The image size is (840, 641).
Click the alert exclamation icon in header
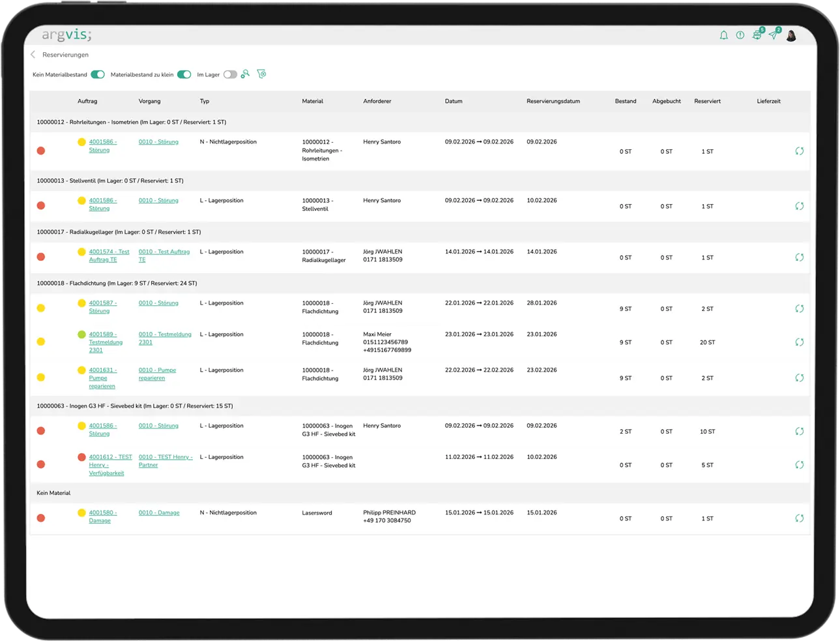[740, 35]
